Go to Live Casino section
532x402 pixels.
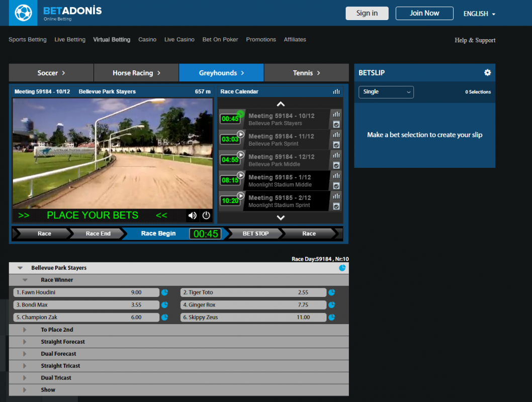pyautogui.click(x=180, y=40)
